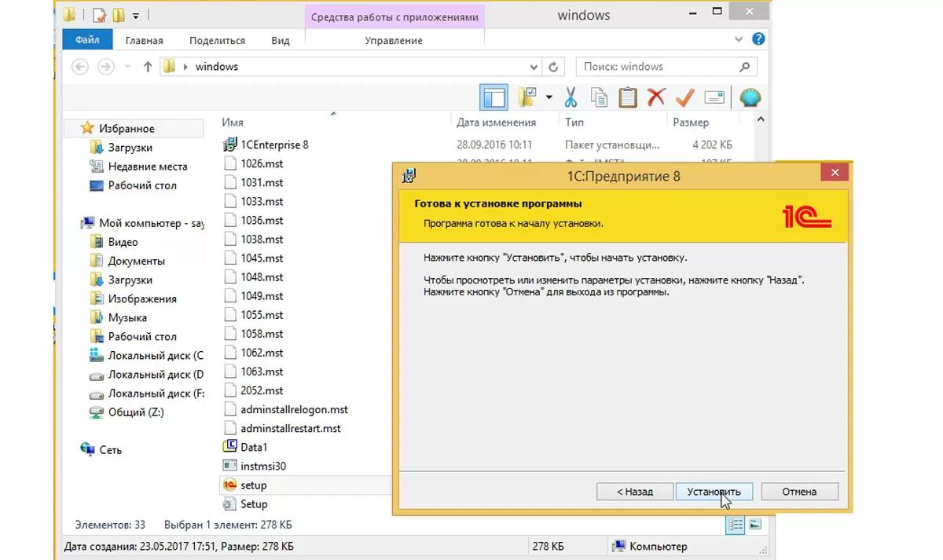Switch to details view icon in status bar
Viewport: 943px width, 560px height.
736,525
